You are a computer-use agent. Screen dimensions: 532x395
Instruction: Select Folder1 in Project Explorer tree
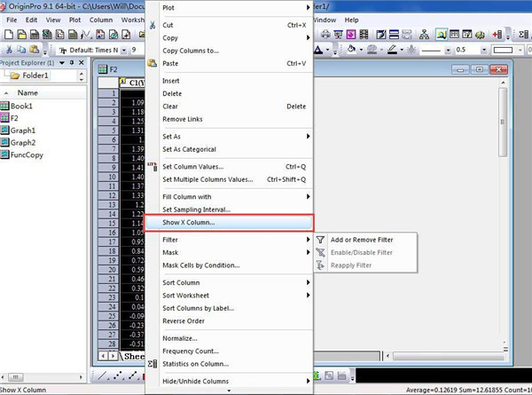coord(35,76)
